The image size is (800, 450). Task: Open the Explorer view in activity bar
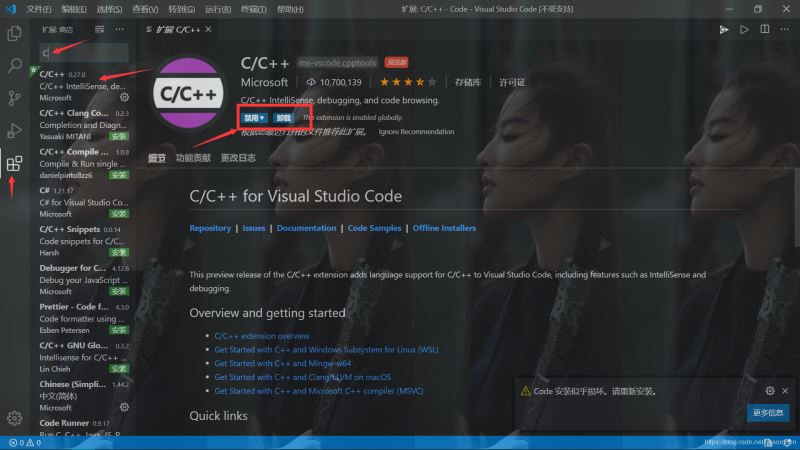coord(14,34)
